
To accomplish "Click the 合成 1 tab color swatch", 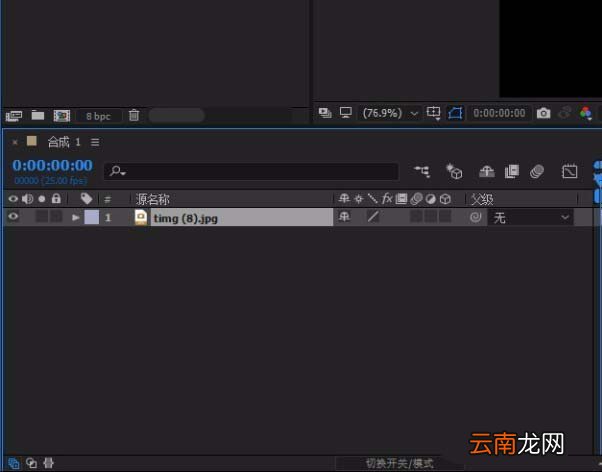I will coord(32,141).
